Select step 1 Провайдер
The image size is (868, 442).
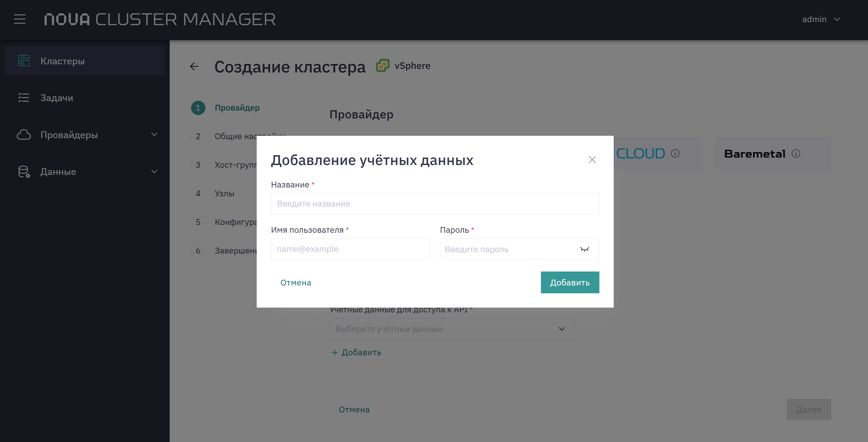pos(226,108)
